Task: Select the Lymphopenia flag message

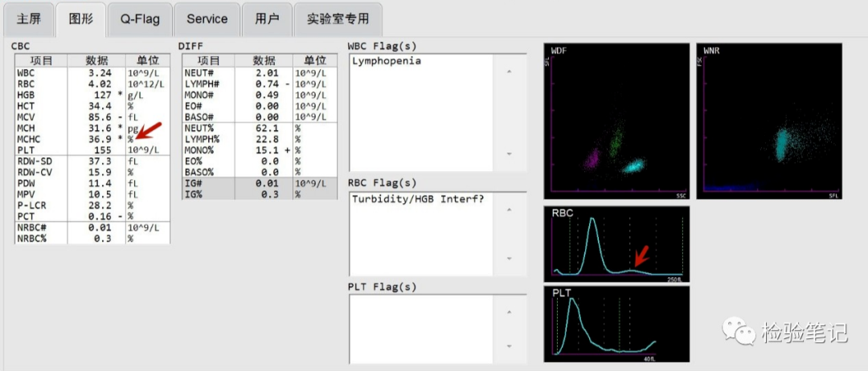Action: [387, 61]
